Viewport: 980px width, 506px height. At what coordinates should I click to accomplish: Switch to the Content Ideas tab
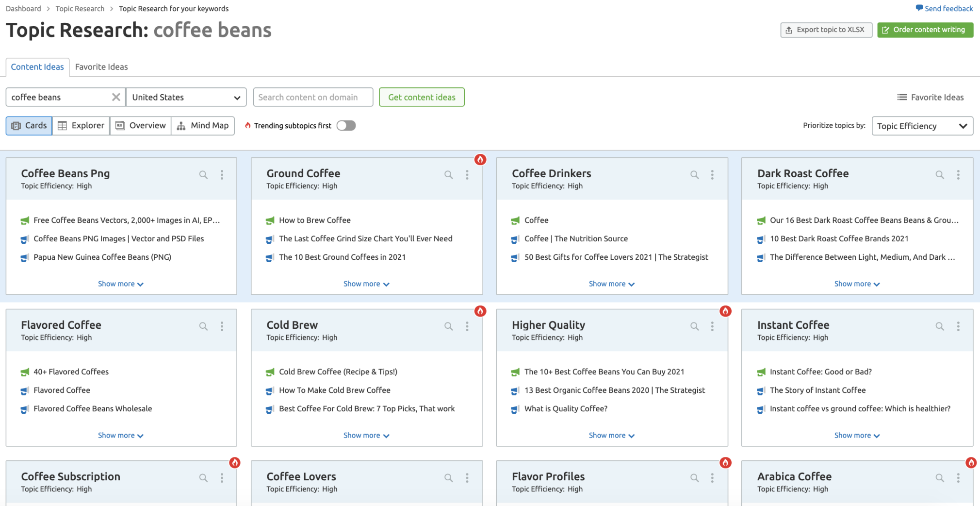tap(37, 67)
